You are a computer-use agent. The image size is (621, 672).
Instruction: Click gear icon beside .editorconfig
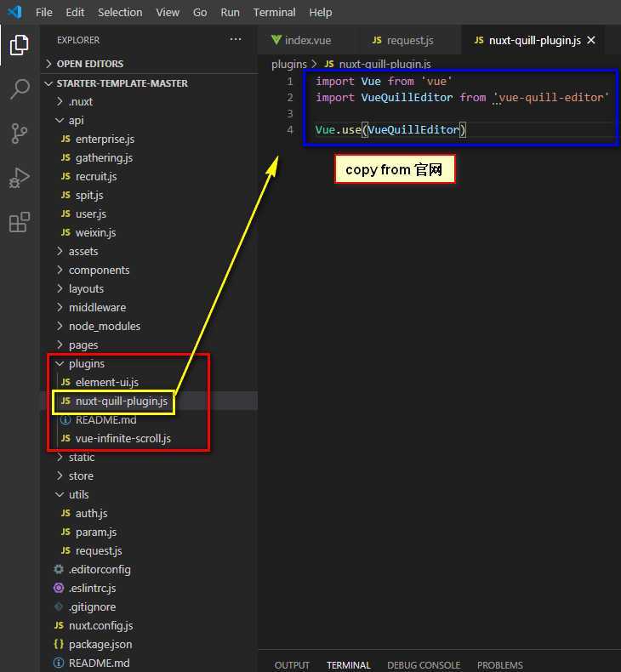pyautogui.click(x=59, y=569)
